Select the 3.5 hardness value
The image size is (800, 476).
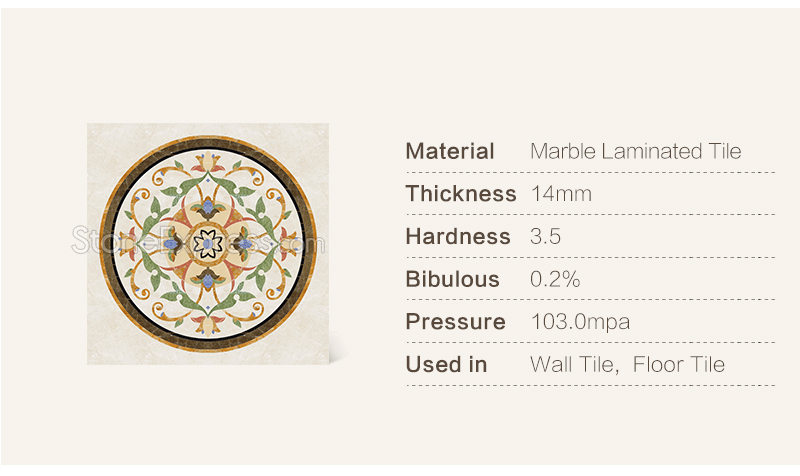[x=545, y=237]
